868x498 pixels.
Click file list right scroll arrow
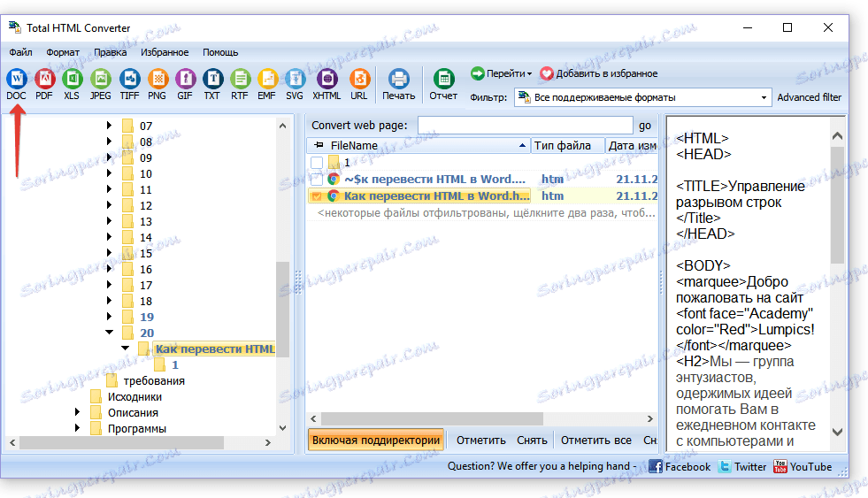point(649,419)
